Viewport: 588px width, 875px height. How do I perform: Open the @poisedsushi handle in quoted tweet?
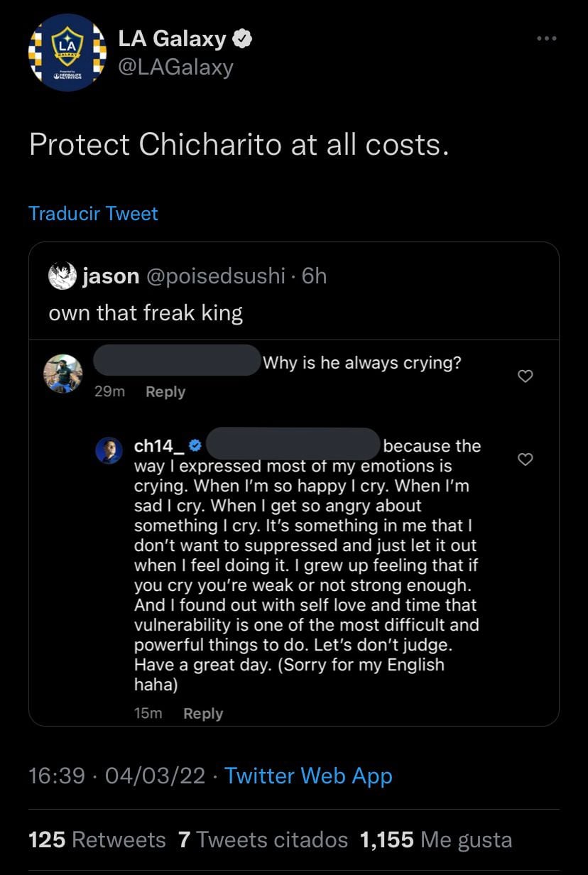(x=215, y=276)
